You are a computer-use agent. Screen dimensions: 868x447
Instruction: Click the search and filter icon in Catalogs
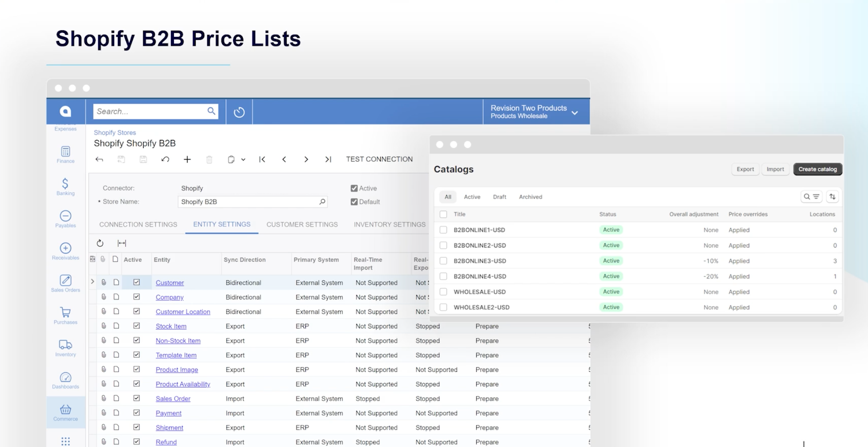(x=811, y=196)
